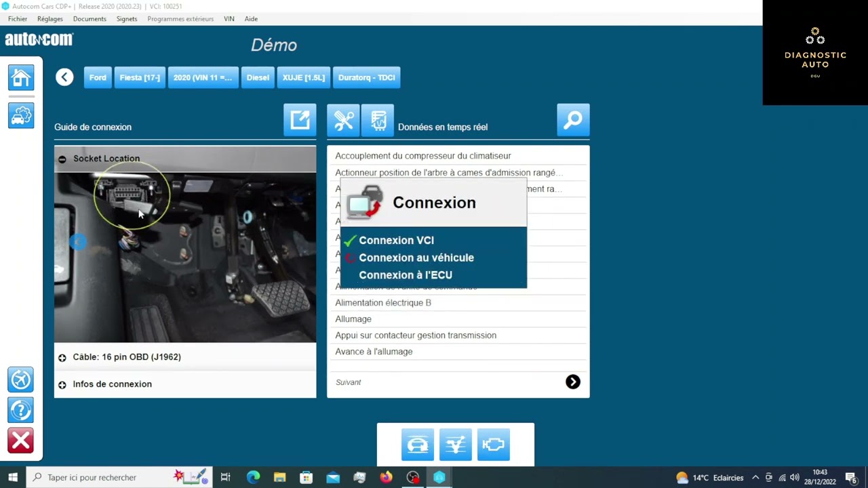Open the VIN menu
The height and width of the screenshot is (488, 868).
(x=229, y=19)
